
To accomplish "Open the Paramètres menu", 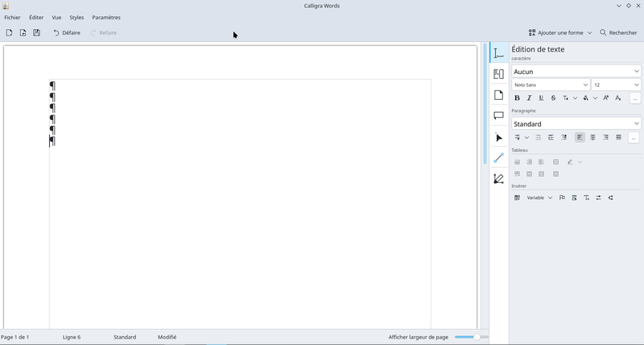I will (106, 17).
